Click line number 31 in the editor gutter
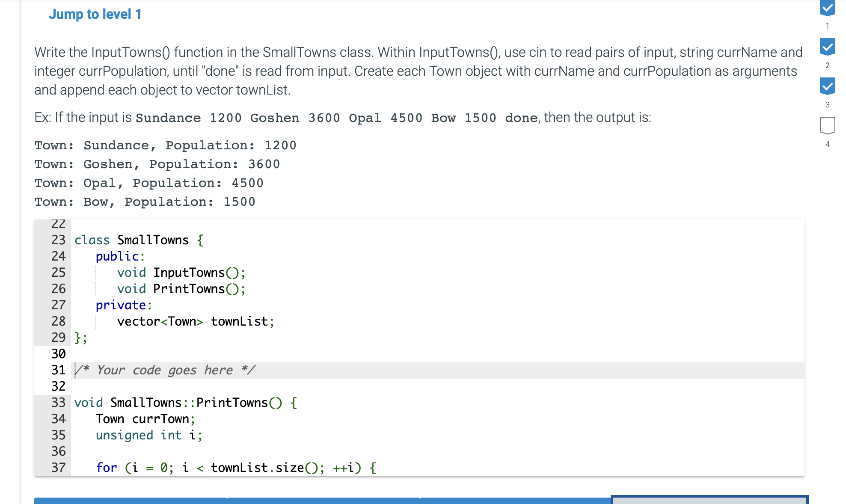 point(58,370)
